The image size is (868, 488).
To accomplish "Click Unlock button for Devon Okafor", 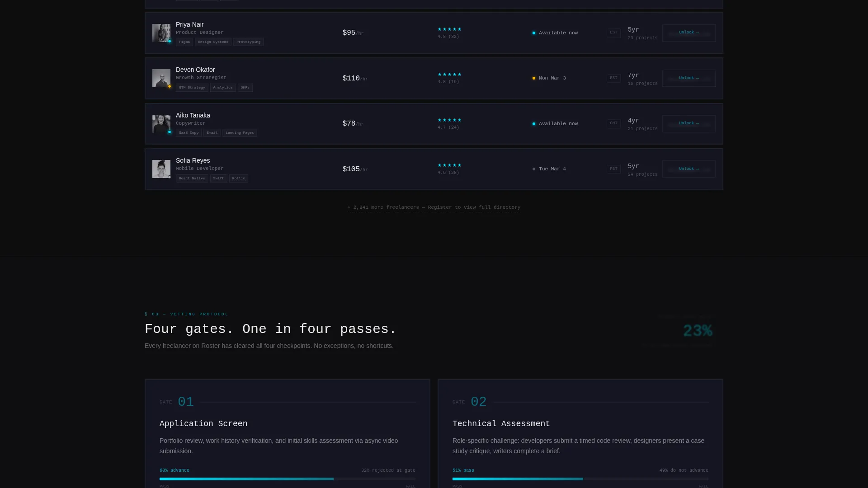I will point(689,78).
